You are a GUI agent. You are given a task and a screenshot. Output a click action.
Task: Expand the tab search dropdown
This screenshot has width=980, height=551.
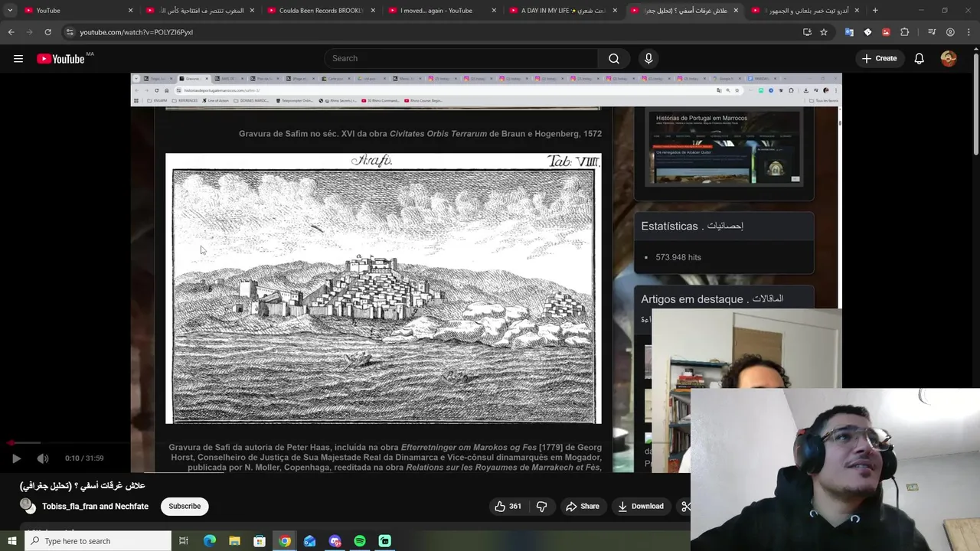(10, 11)
